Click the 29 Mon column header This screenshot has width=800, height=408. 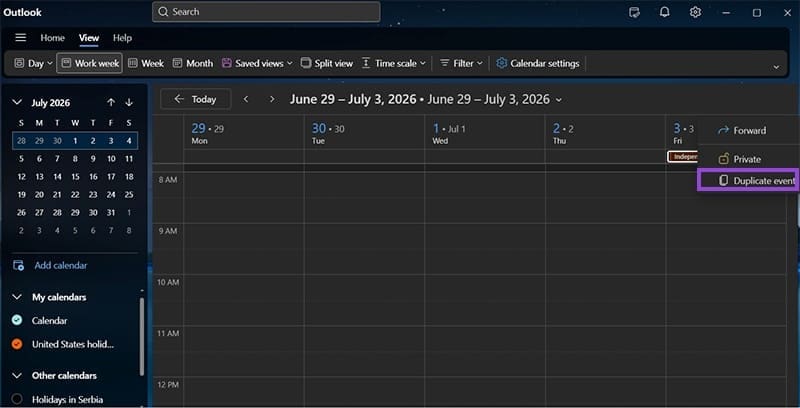pyautogui.click(x=244, y=133)
